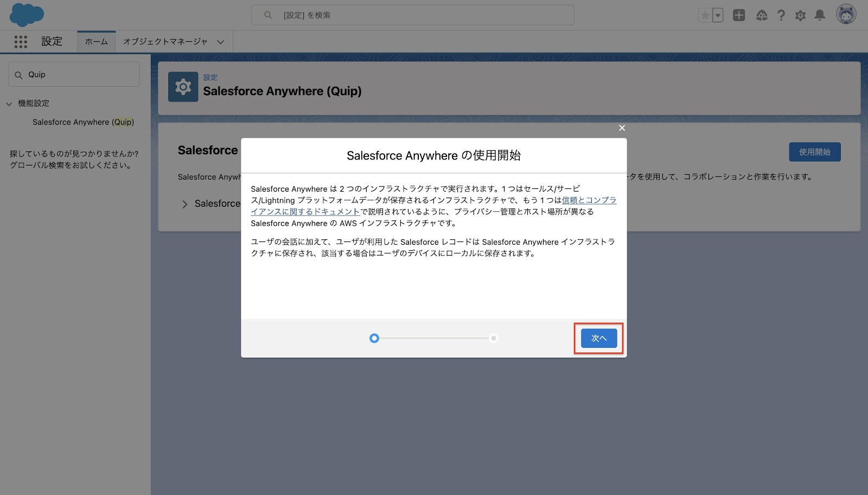Click the 設定 global search field
Image resolution: width=868 pixels, height=495 pixels.
click(x=412, y=15)
